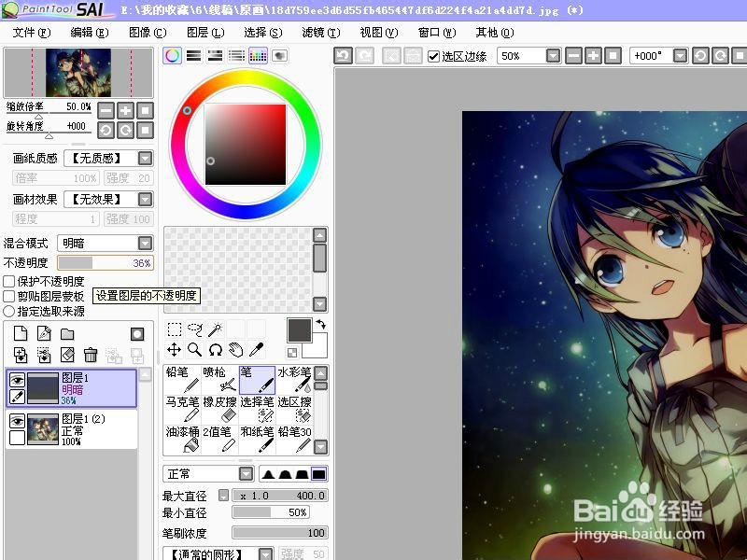Open the 最大直径 size multiplier dropdown
Screen dimensions: 747x560
click(x=223, y=496)
